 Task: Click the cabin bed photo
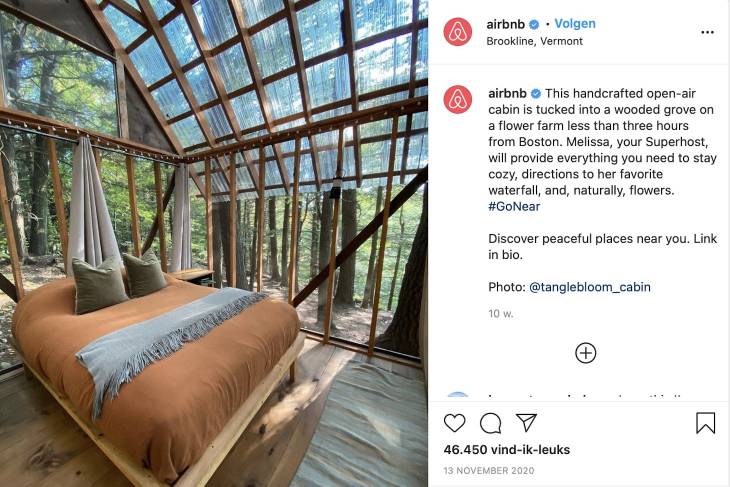[x=214, y=244]
